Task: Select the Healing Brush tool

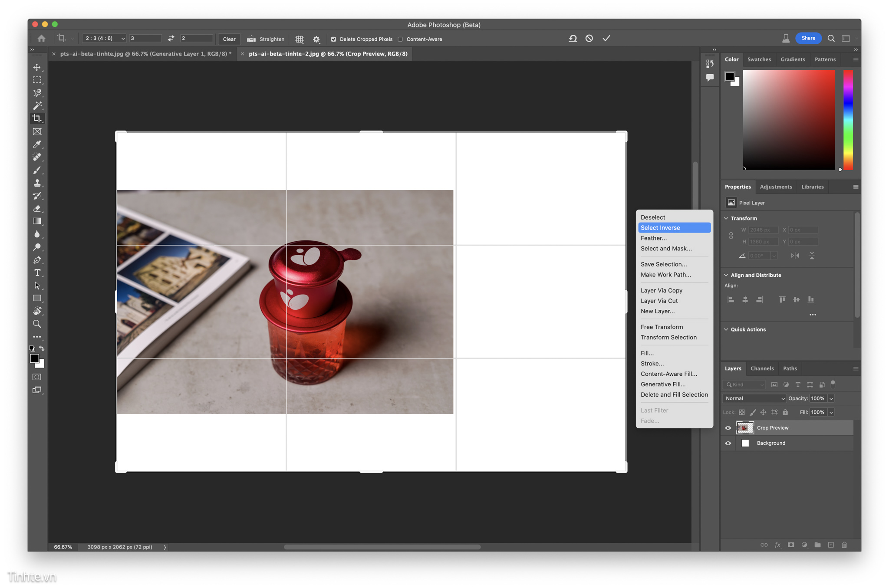Action: (37, 156)
